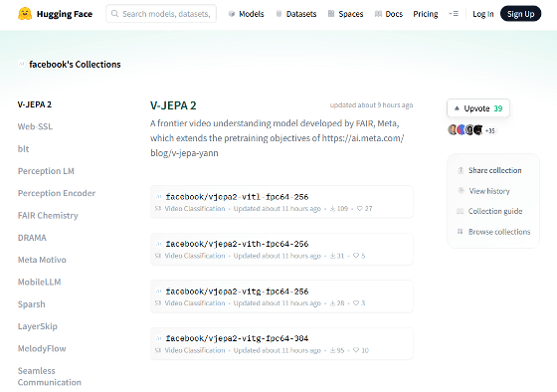Viewport: 557px width, 392px height.
Task: Open the Docs section
Action: coord(389,14)
